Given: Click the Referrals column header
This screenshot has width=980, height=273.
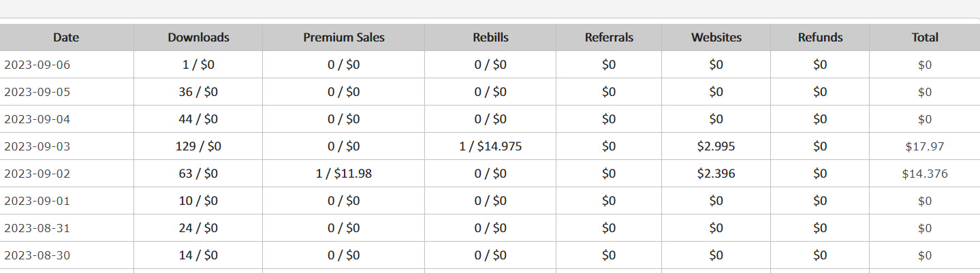Looking at the screenshot, I should tap(609, 37).
